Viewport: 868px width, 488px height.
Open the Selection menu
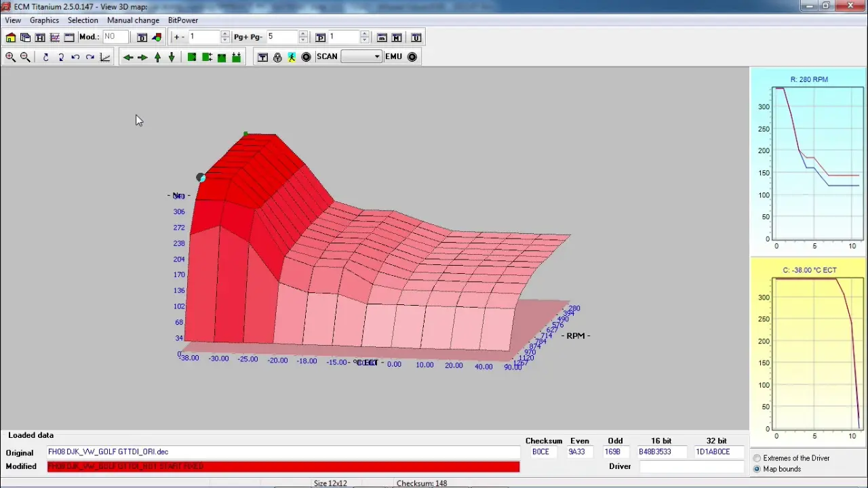tap(83, 20)
